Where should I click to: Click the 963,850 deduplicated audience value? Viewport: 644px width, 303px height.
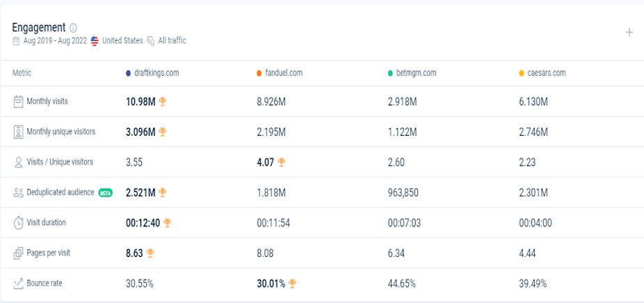click(x=403, y=192)
